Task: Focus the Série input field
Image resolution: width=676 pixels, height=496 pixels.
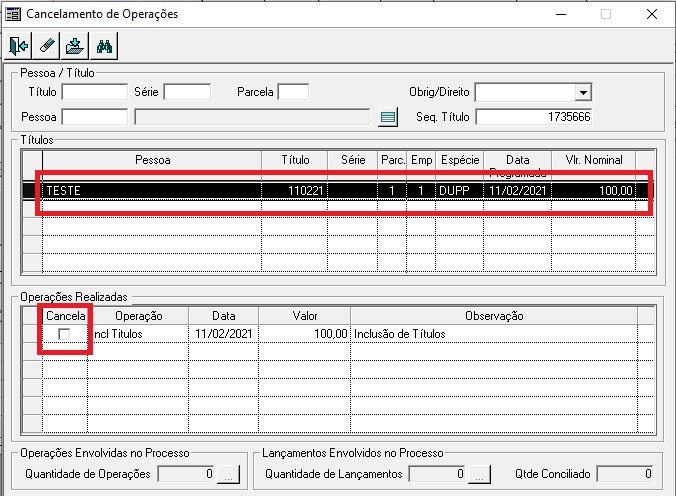Action: 187,92
